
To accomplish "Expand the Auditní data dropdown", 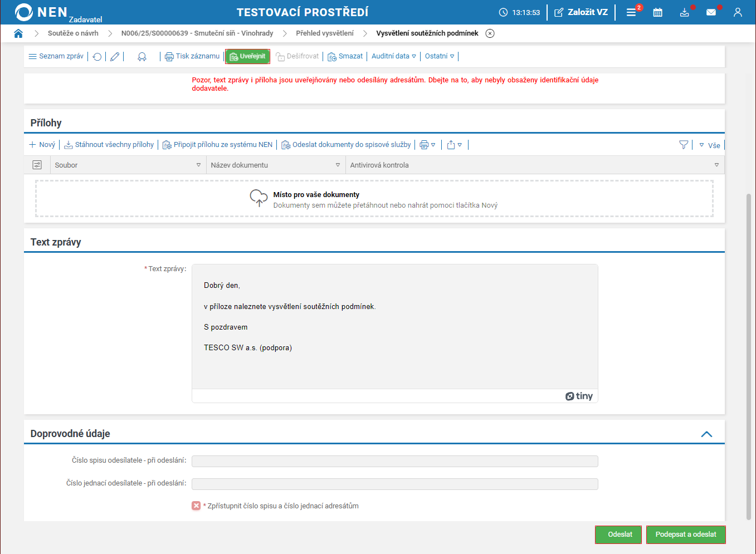I will pyautogui.click(x=393, y=56).
